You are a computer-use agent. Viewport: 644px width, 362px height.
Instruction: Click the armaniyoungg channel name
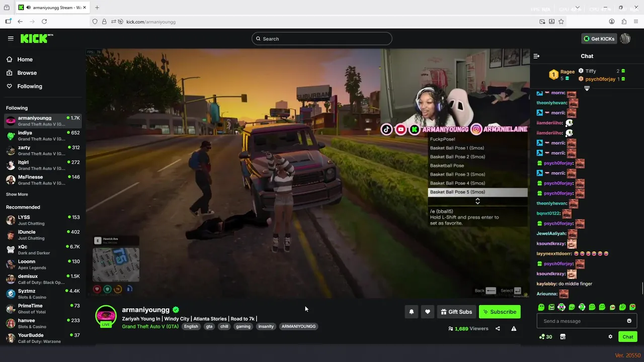(x=146, y=310)
